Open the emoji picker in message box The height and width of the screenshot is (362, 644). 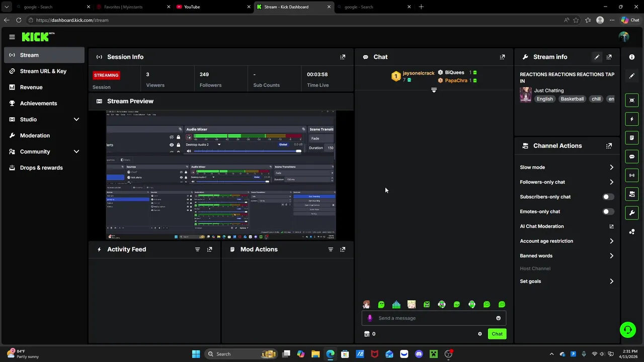click(x=498, y=318)
